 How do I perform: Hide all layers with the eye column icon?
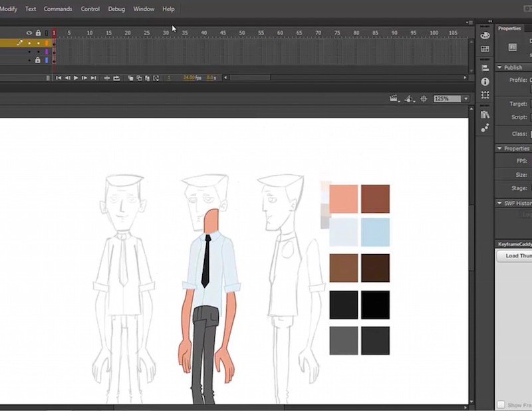pyautogui.click(x=29, y=32)
